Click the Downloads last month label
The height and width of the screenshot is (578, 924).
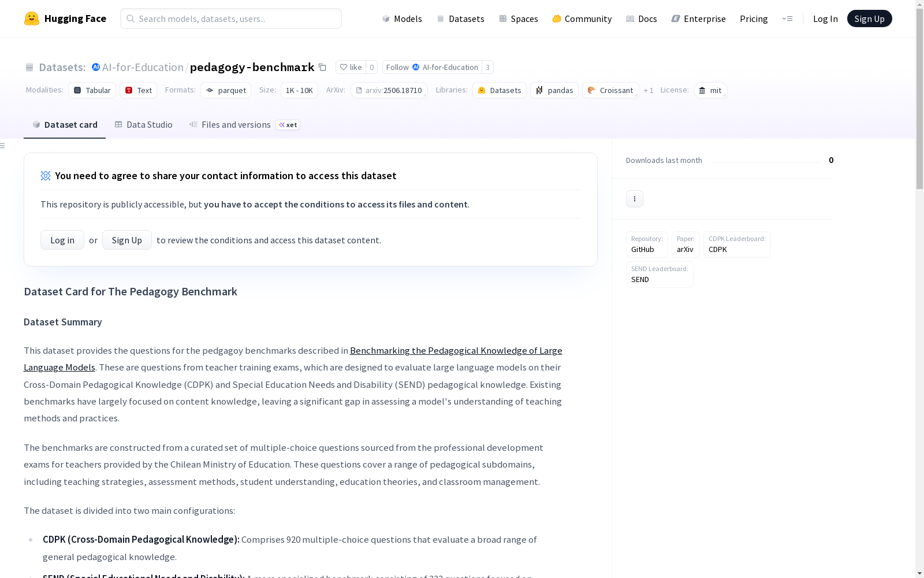point(664,160)
